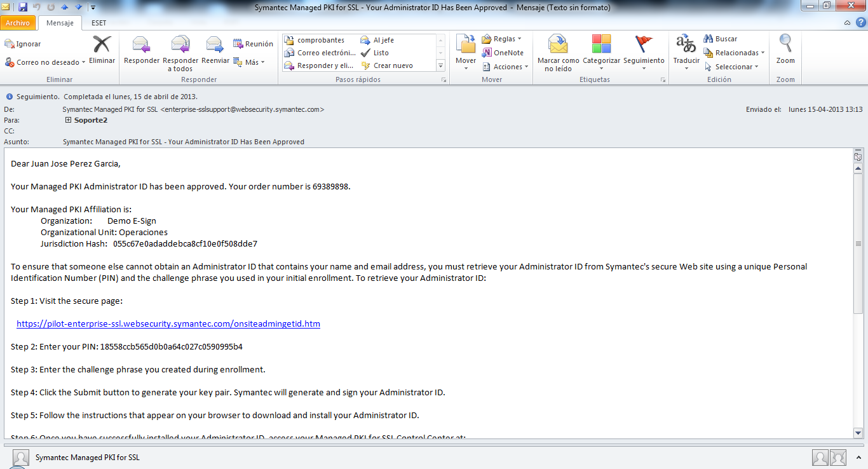Image resolution: width=868 pixels, height=469 pixels.
Task: Click the Reenviar (Forward) icon
Action: 215,46
